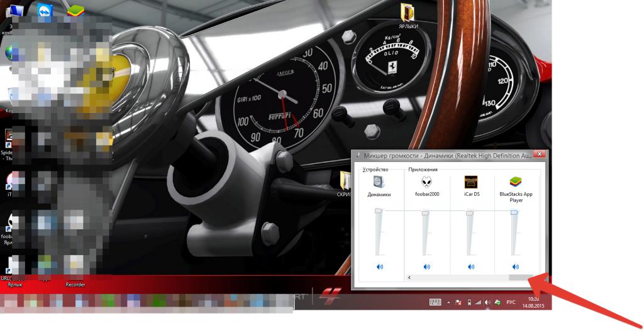The width and height of the screenshot is (644, 331).
Task: Click the Устройство section label
Action: [375, 170]
